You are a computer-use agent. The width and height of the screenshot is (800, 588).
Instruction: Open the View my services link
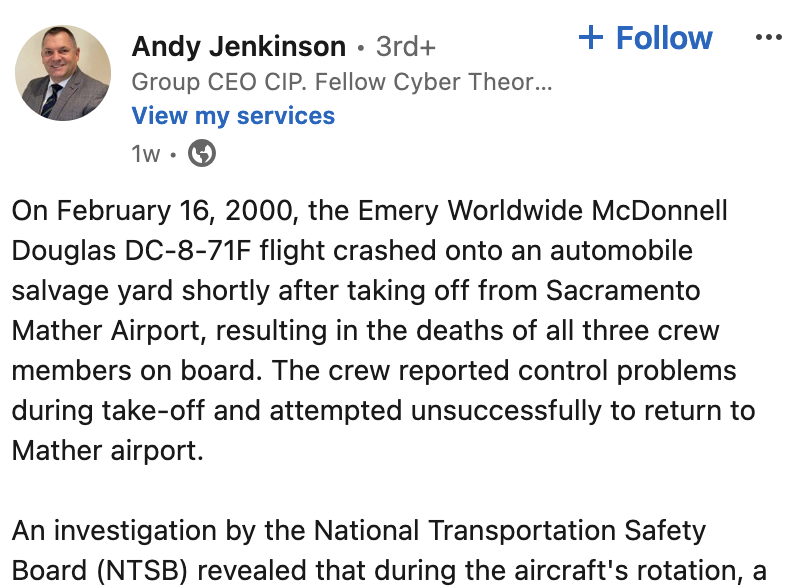pyautogui.click(x=233, y=116)
